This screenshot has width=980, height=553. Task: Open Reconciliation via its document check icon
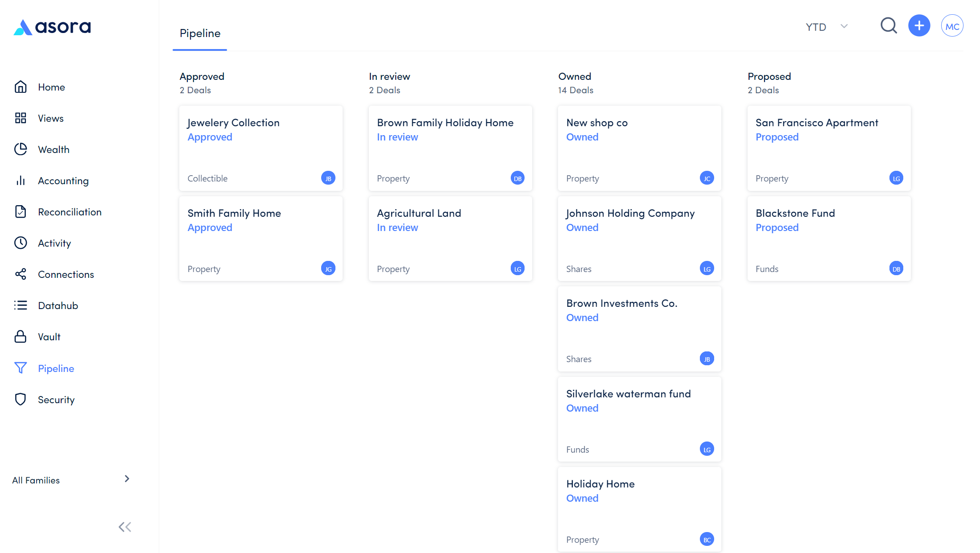pos(21,212)
